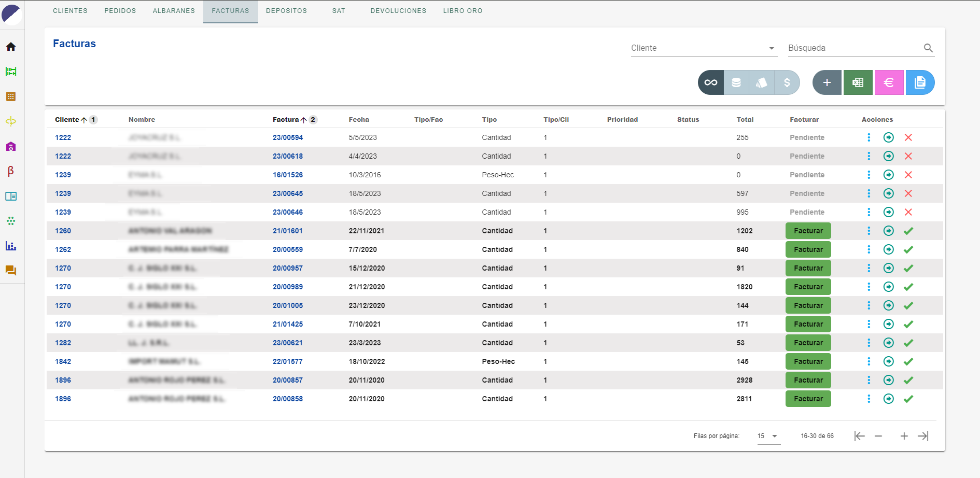Open the red beta sidebar icon
The image size is (980, 478).
pos(11,171)
